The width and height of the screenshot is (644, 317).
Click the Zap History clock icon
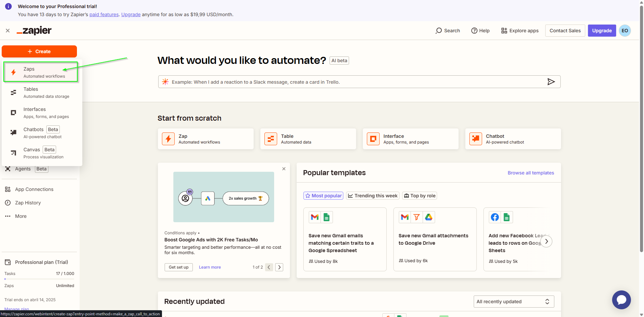(8, 203)
